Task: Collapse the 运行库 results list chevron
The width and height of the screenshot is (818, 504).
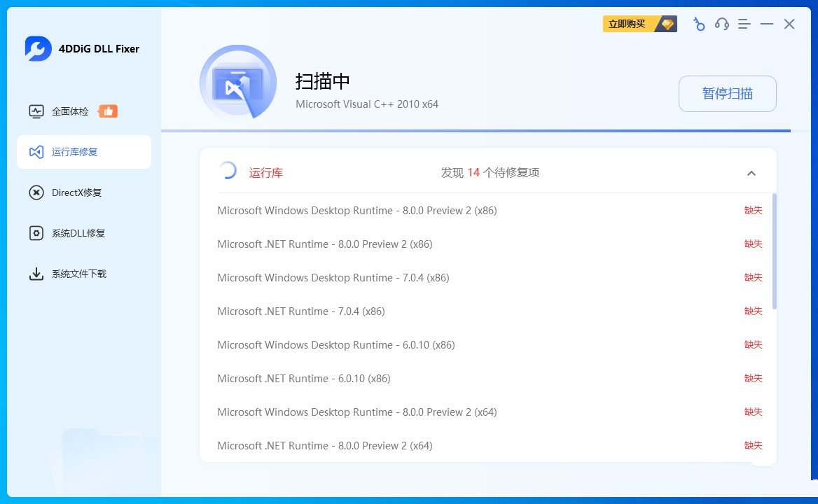Action: pyautogui.click(x=751, y=173)
